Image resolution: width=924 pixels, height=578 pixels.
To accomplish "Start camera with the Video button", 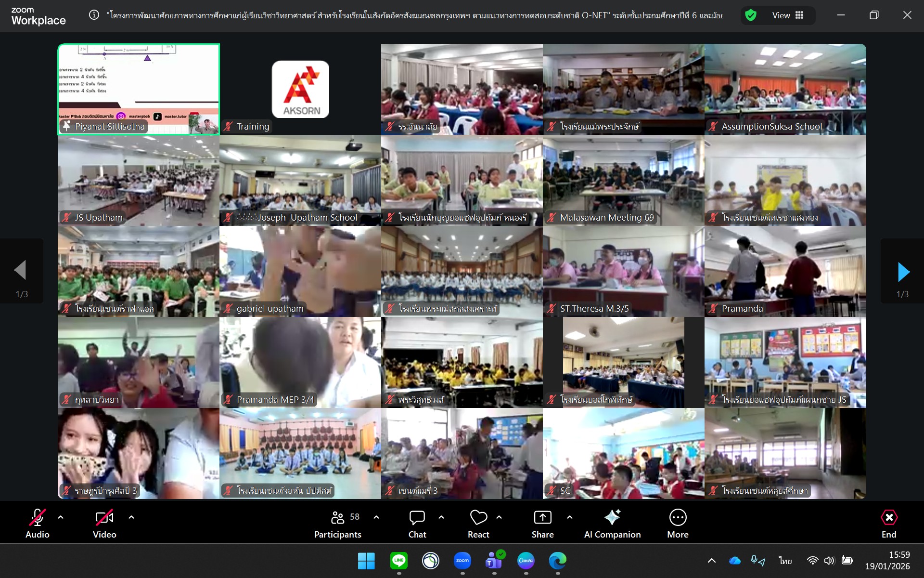I will pos(104,524).
